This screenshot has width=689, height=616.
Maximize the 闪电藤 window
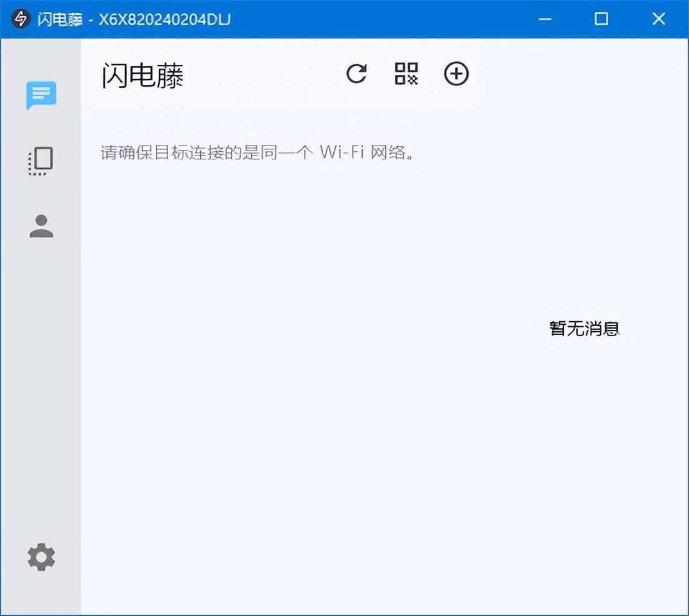(601, 19)
